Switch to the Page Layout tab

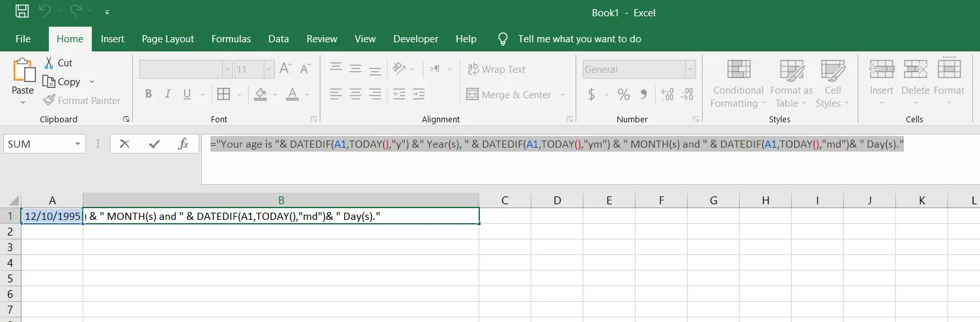point(168,39)
